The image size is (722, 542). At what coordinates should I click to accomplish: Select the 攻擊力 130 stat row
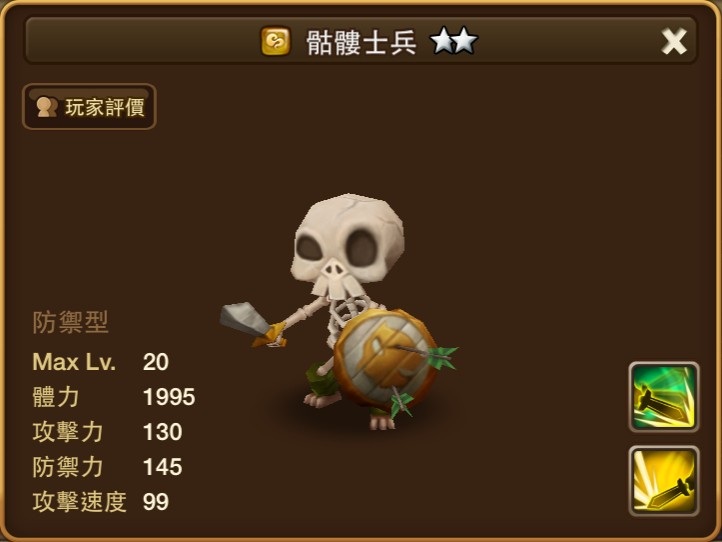pos(107,432)
